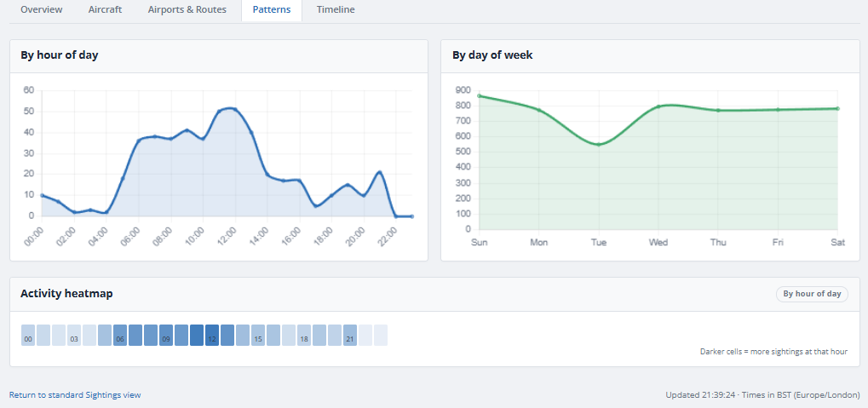Image resolution: width=868 pixels, height=408 pixels.
Task: Click the By hour of day pill button
Action: [812, 294]
